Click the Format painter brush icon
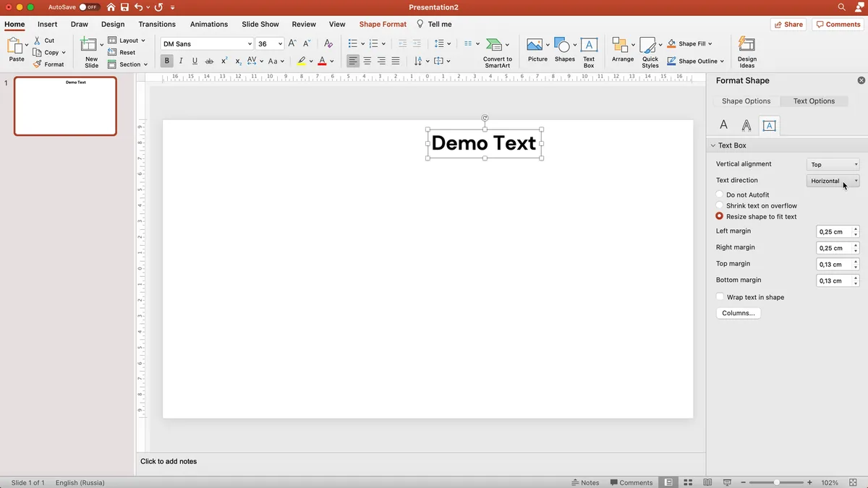868x488 pixels. coord(38,64)
